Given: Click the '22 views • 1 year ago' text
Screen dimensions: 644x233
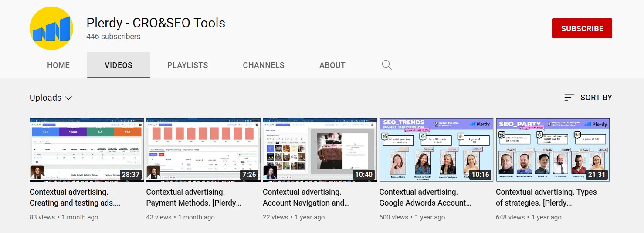Looking at the screenshot, I should [294, 217].
